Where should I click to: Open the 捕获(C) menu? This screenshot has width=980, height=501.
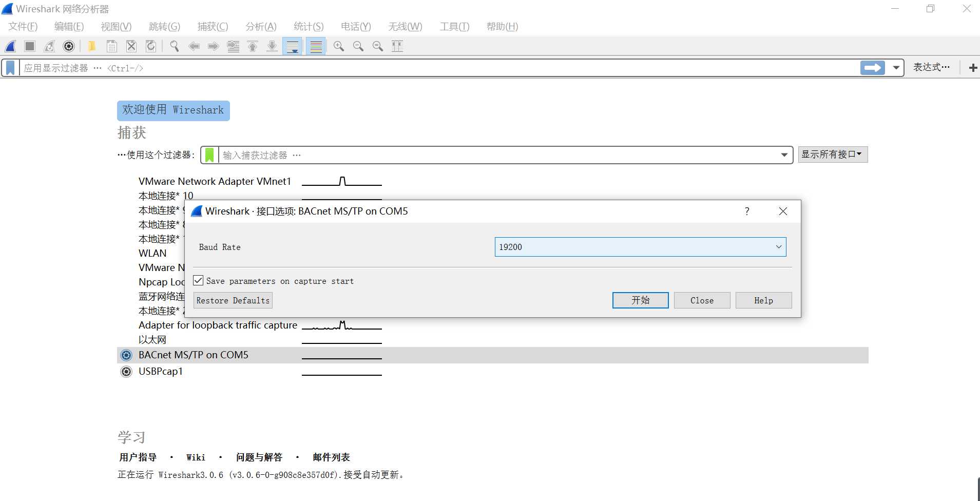(x=213, y=27)
